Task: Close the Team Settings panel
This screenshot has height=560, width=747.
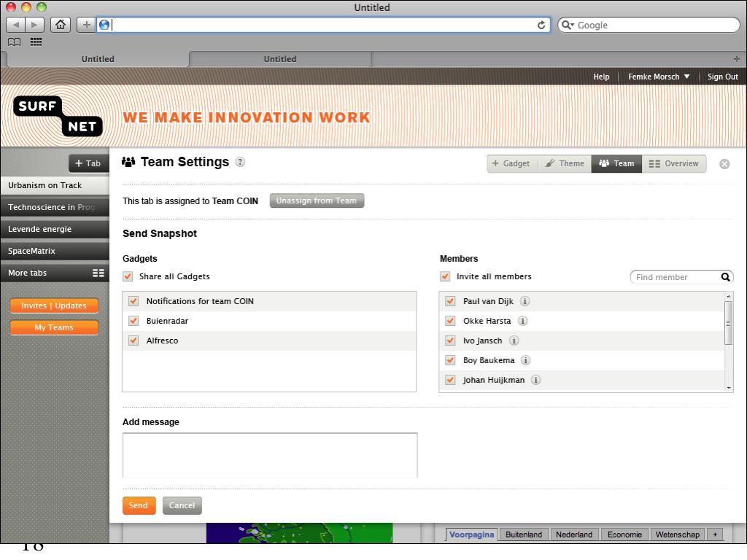Action: point(724,164)
